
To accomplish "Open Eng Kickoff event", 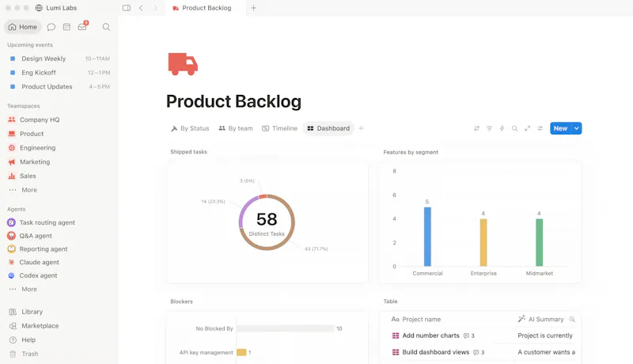I will coord(59,73).
